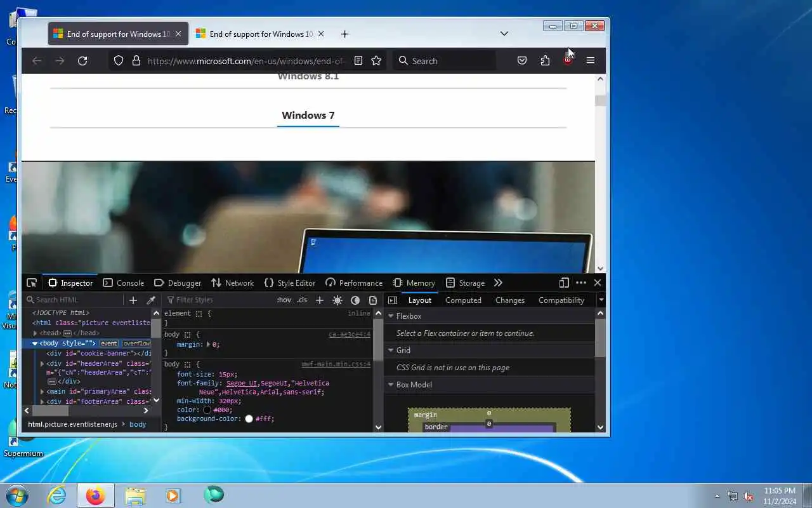Close the first End of support tab

[x=178, y=34]
